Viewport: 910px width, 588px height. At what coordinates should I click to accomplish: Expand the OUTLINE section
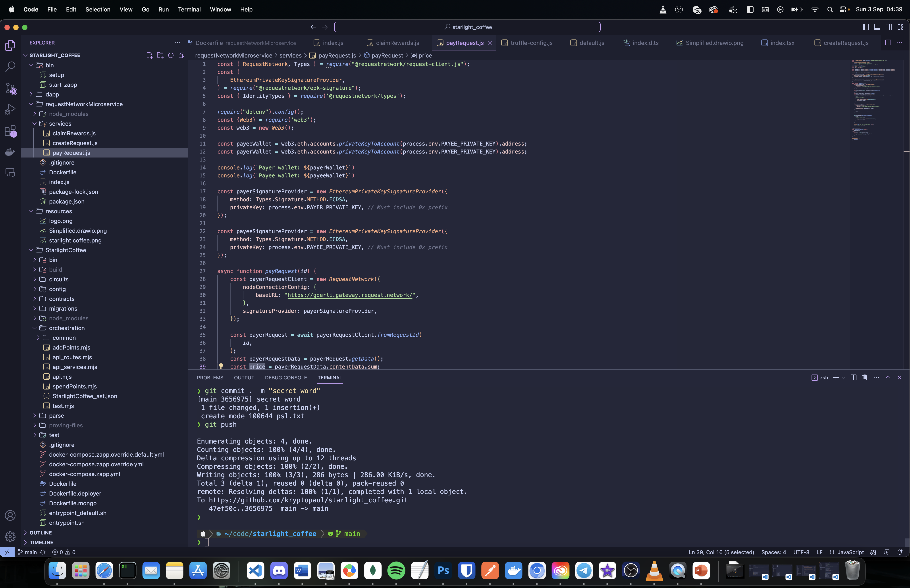(40, 533)
